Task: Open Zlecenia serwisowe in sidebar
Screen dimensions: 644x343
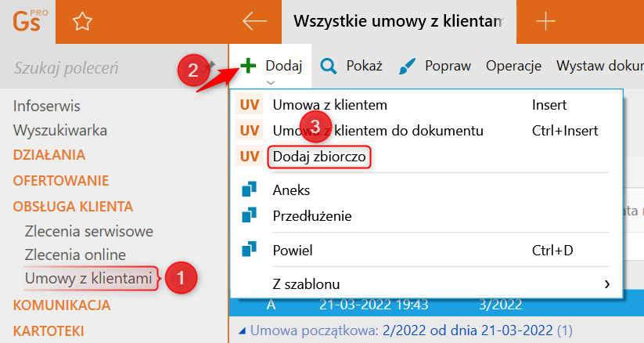Action: [88, 231]
